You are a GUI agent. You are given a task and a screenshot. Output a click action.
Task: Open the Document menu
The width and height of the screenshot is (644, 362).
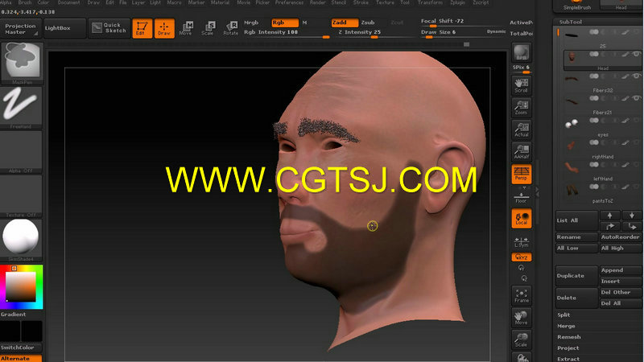[68, 2]
